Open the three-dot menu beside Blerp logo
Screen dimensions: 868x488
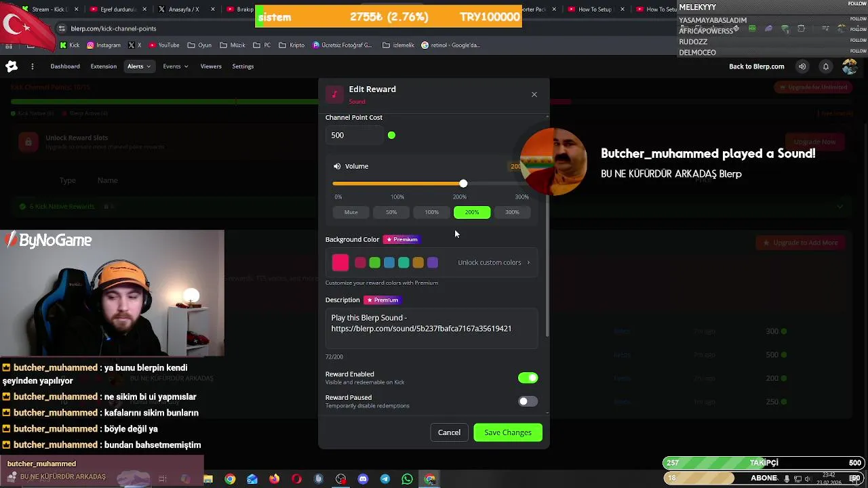pos(32,66)
